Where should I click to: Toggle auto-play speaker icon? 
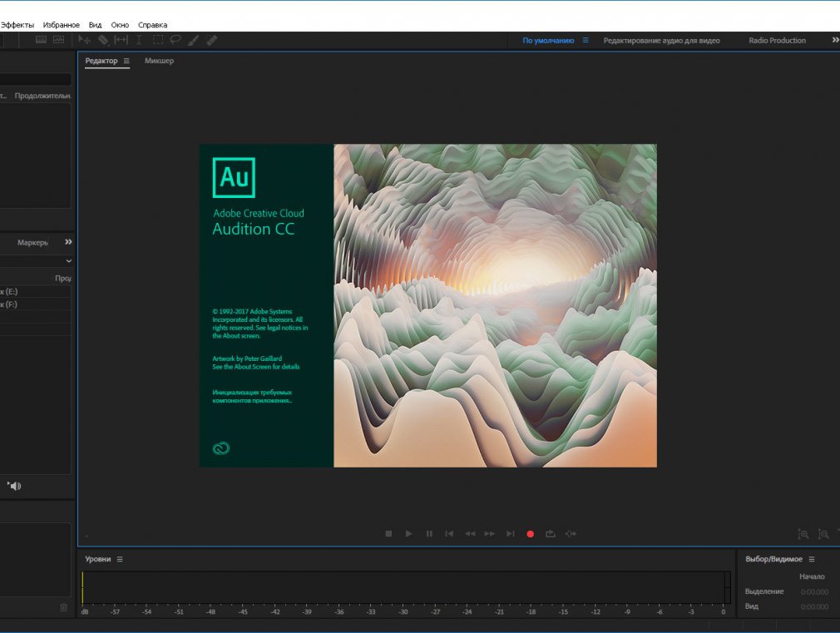14,486
